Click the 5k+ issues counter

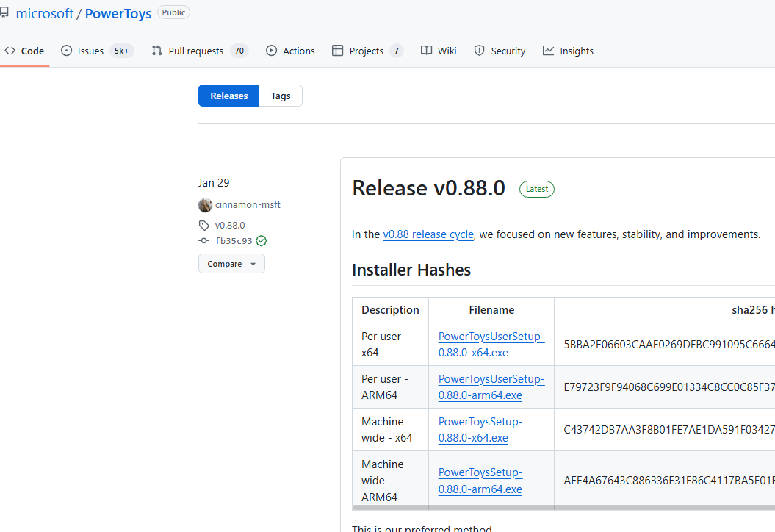point(122,51)
